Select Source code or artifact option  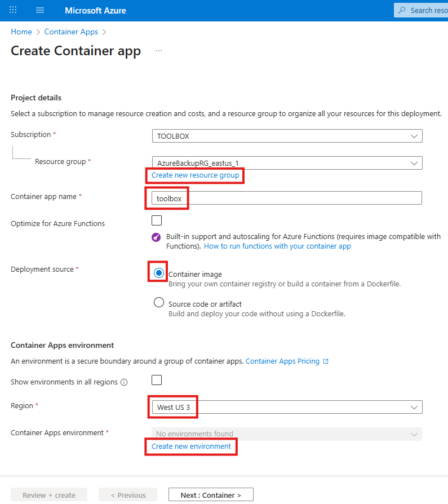click(x=159, y=303)
